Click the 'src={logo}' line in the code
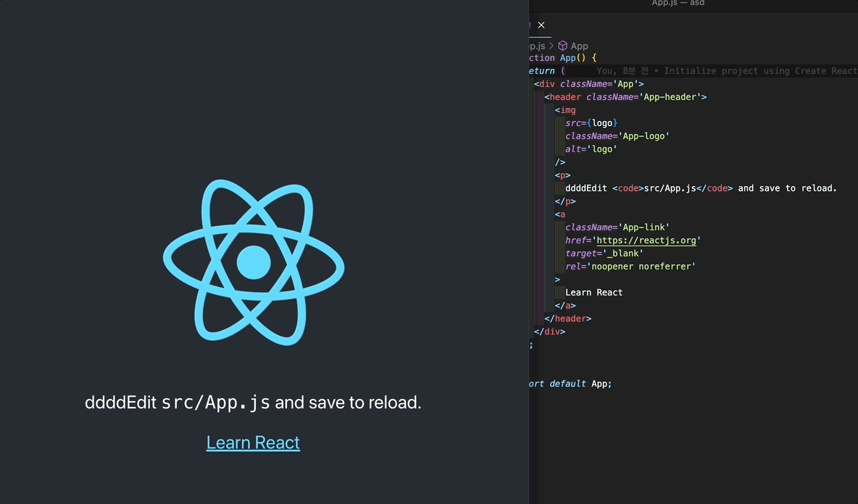858x504 pixels. 591,123
